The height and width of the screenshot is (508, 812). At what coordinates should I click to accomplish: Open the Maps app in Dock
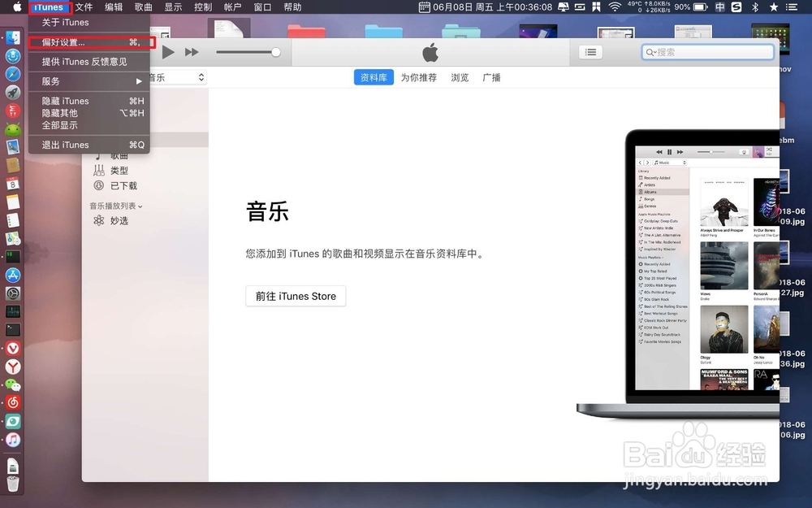pyautogui.click(x=13, y=238)
